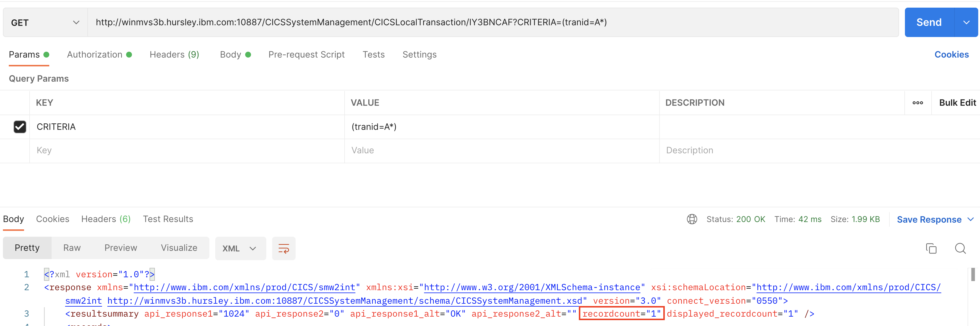Click the request URL input field
Screen dimensions: 980x326
[x=343, y=22]
